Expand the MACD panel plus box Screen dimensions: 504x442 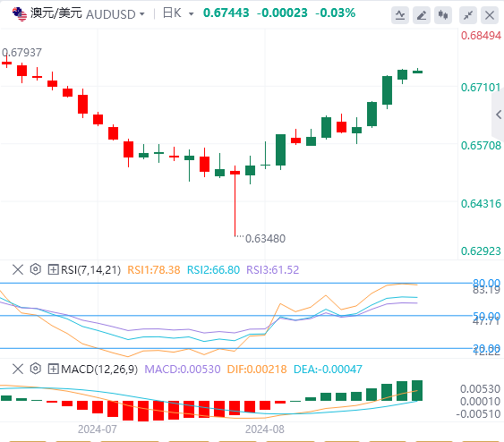point(53,369)
